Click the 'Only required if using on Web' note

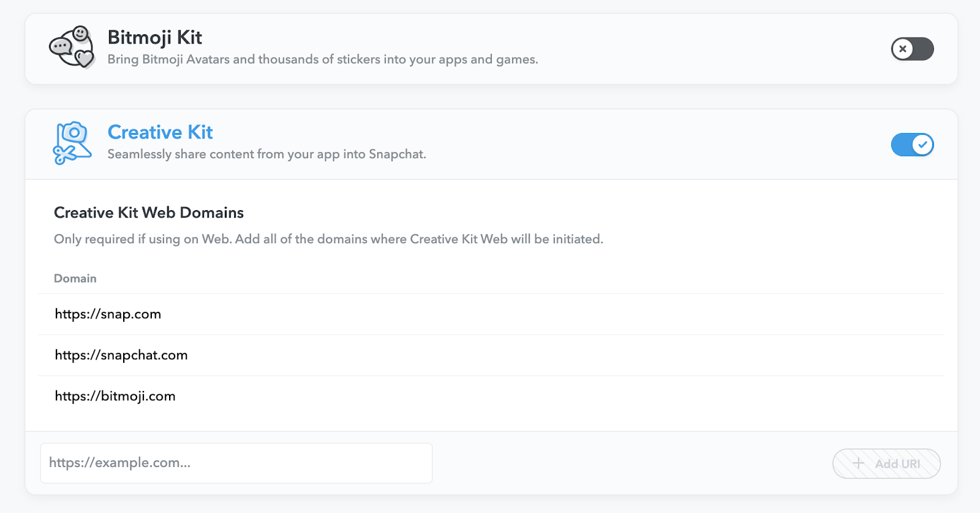[x=328, y=239]
